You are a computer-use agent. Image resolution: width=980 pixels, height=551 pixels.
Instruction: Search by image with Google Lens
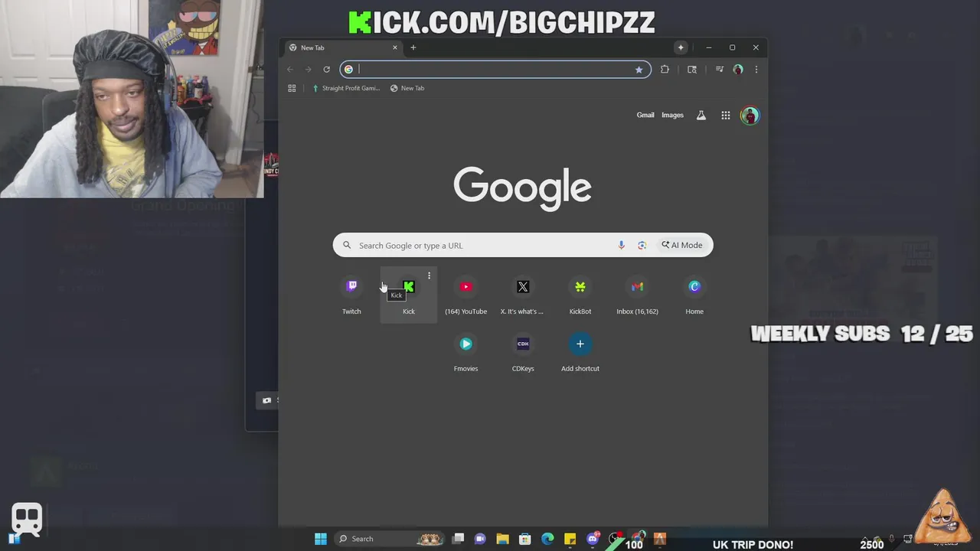[642, 245]
